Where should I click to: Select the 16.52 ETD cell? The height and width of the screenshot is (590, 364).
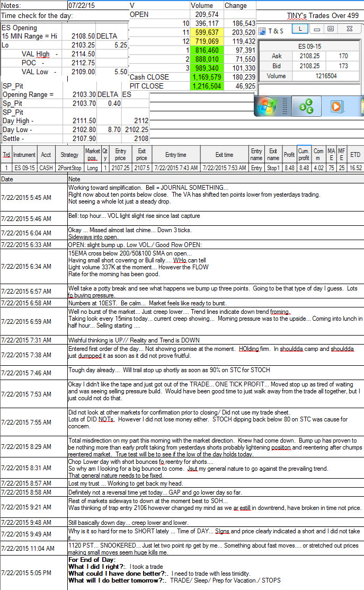coord(356,168)
